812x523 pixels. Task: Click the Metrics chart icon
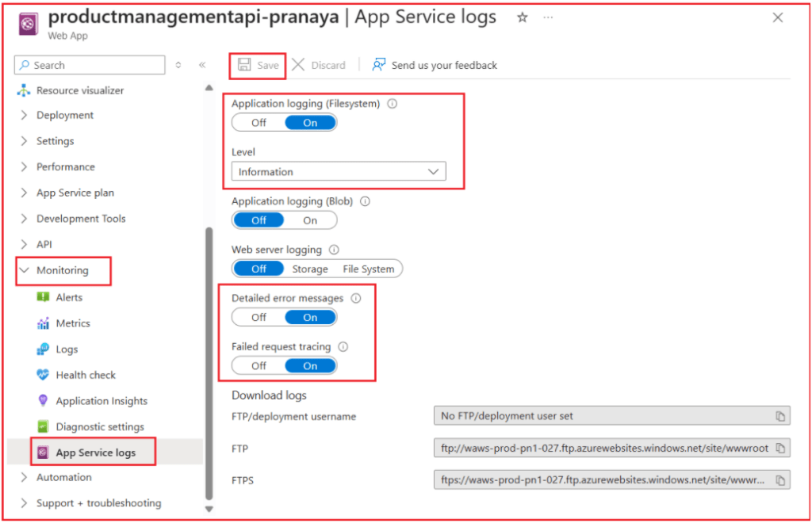point(43,323)
